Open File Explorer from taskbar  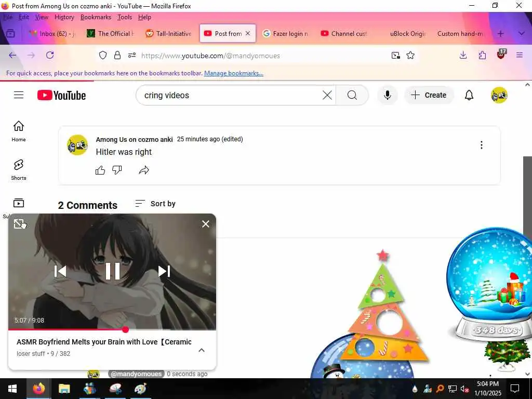click(64, 389)
